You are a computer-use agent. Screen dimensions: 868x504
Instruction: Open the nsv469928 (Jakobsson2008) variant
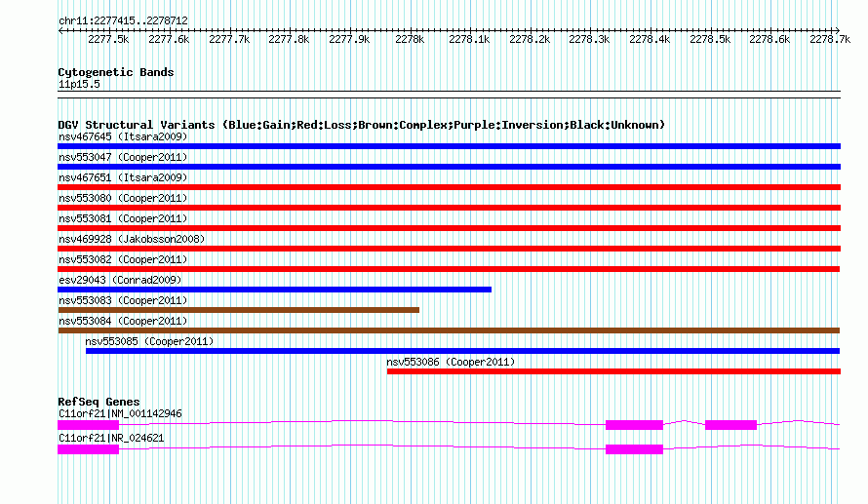tap(132, 239)
